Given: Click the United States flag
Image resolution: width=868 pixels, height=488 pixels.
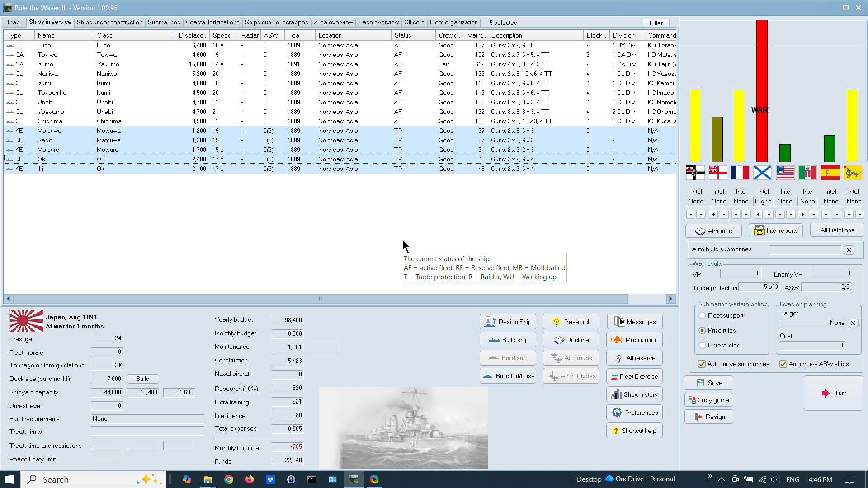Looking at the screenshot, I should point(785,173).
